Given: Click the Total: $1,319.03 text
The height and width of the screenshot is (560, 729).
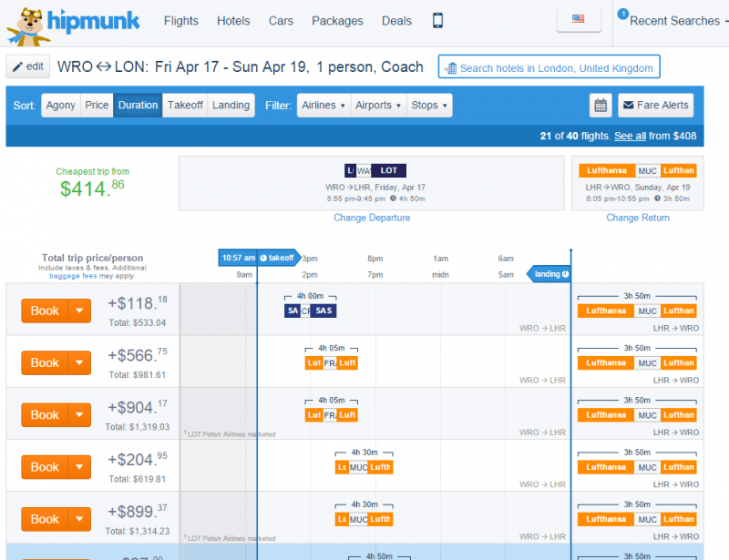Looking at the screenshot, I should point(138,427).
